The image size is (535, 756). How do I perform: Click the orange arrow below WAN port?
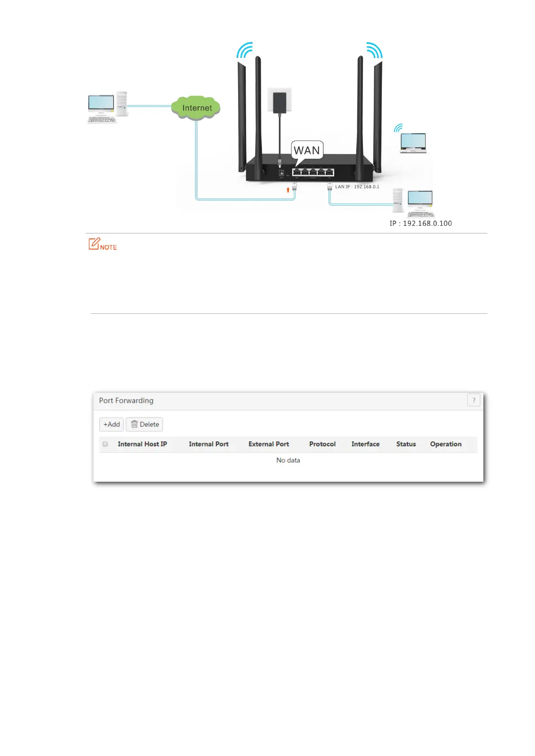tap(288, 190)
